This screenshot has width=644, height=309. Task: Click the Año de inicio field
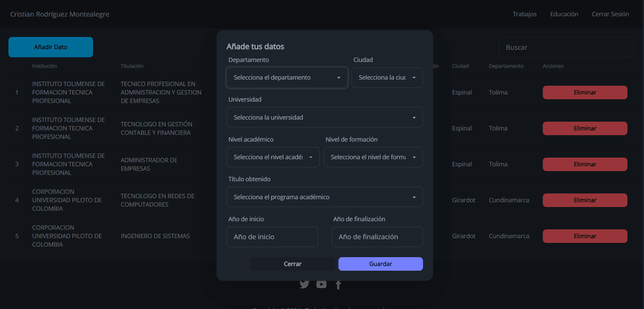coord(272,237)
